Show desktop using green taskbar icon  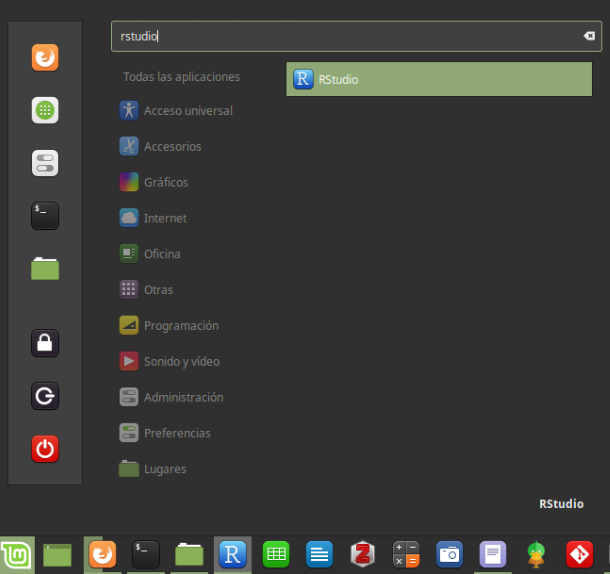57,555
